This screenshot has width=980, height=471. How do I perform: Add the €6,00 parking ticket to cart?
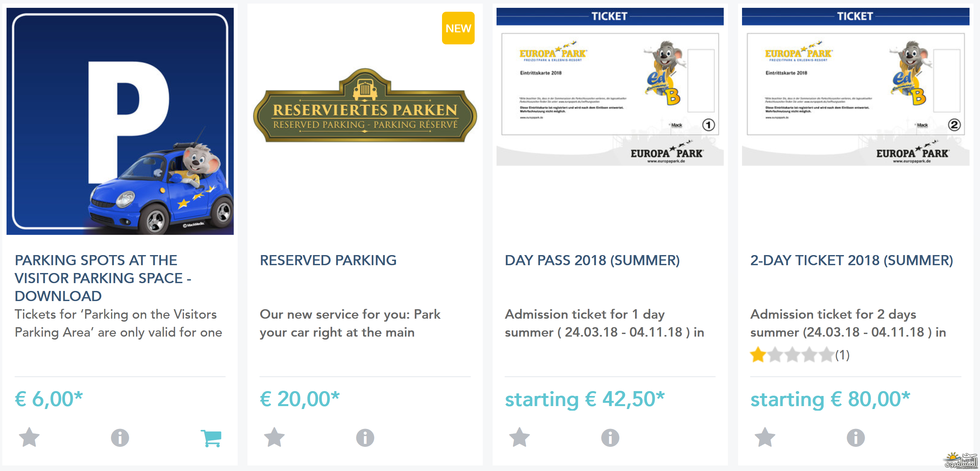pos(211,438)
